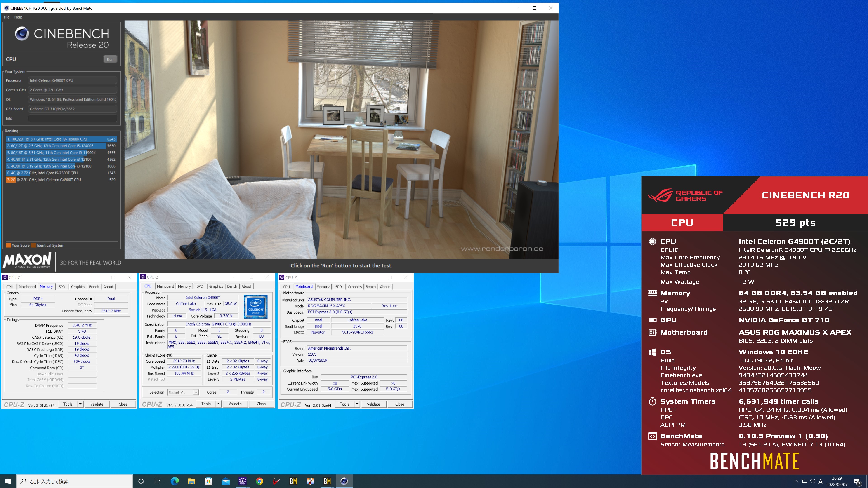Viewport: 868px width, 488px height.
Task: Click System Timers stopwatch icon in BenchMate
Action: tap(652, 401)
